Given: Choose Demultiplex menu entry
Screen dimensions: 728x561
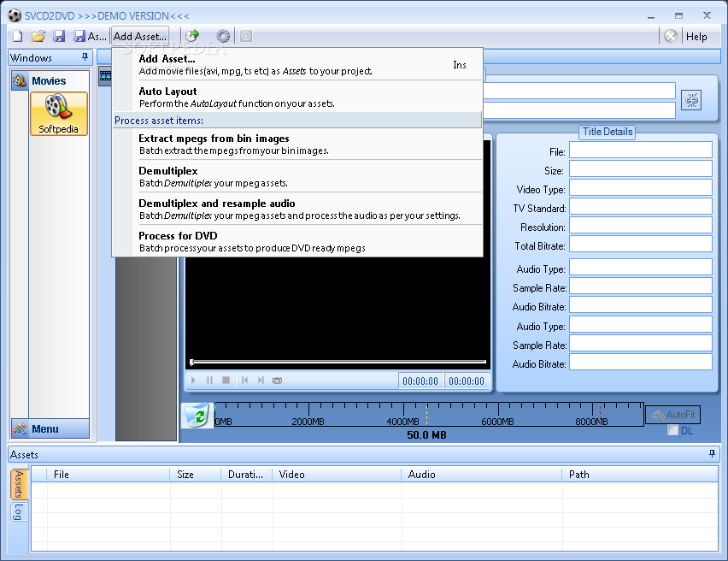Looking at the screenshot, I should coord(297,177).
